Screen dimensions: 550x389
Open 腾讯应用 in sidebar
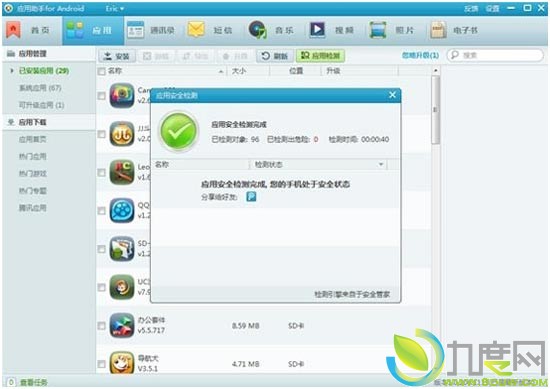tap(32, 208)
